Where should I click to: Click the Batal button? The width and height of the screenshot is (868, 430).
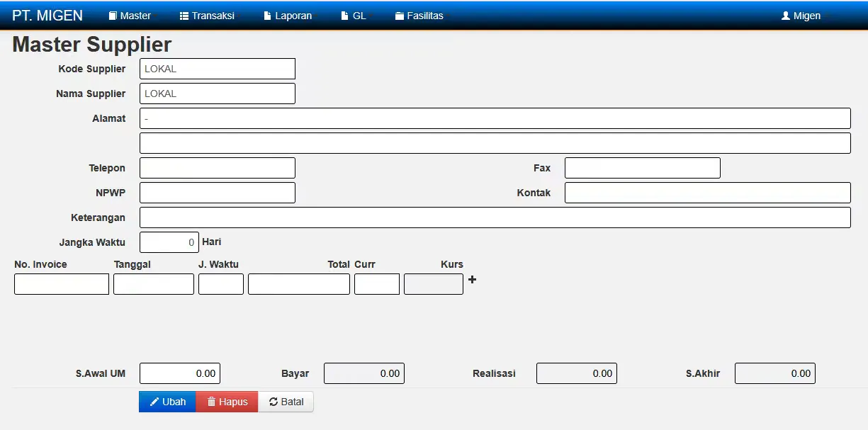tap(286, 402)
